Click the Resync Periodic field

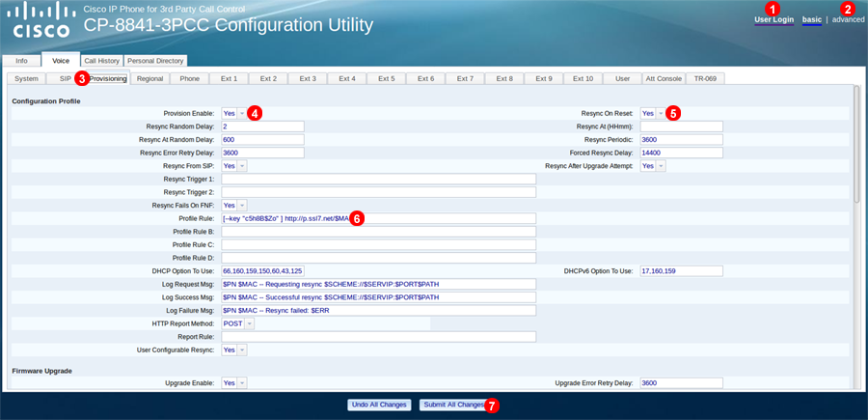(x=682, y=140)
